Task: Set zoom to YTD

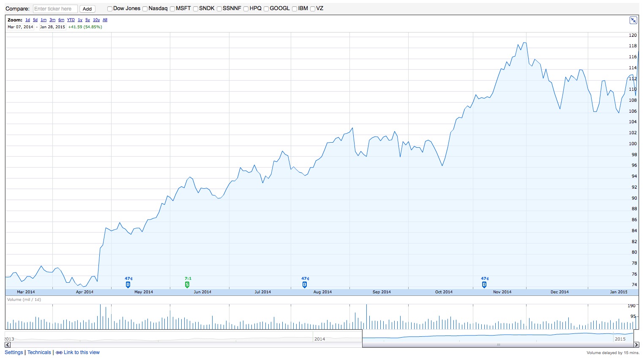Action: [x=71, y=20]
